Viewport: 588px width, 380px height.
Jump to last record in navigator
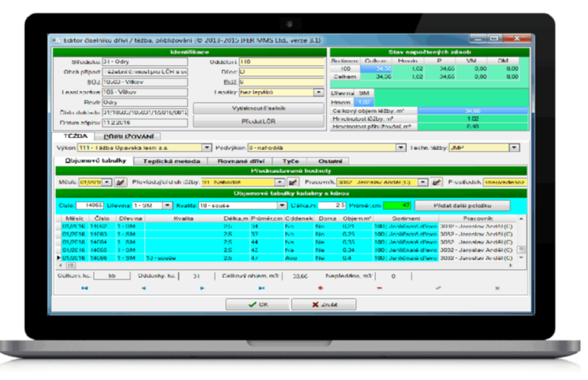[260, 288]
